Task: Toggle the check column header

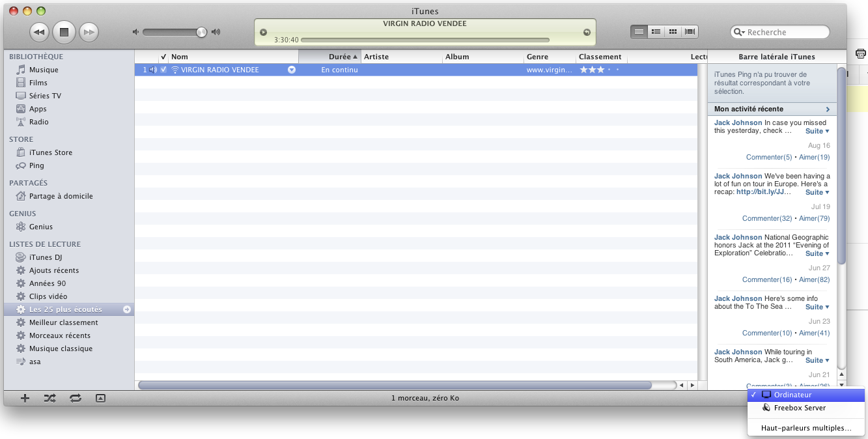Action: click(x=163, y=57)
